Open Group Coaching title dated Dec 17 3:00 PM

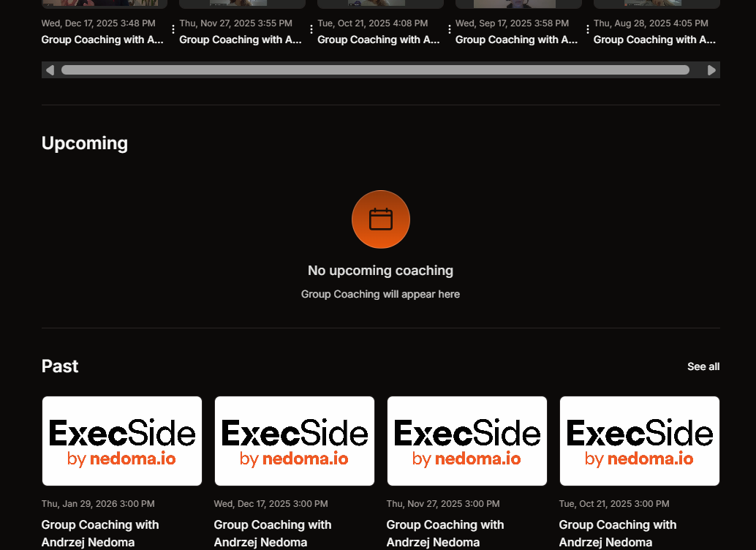click(x=273, y=533)
